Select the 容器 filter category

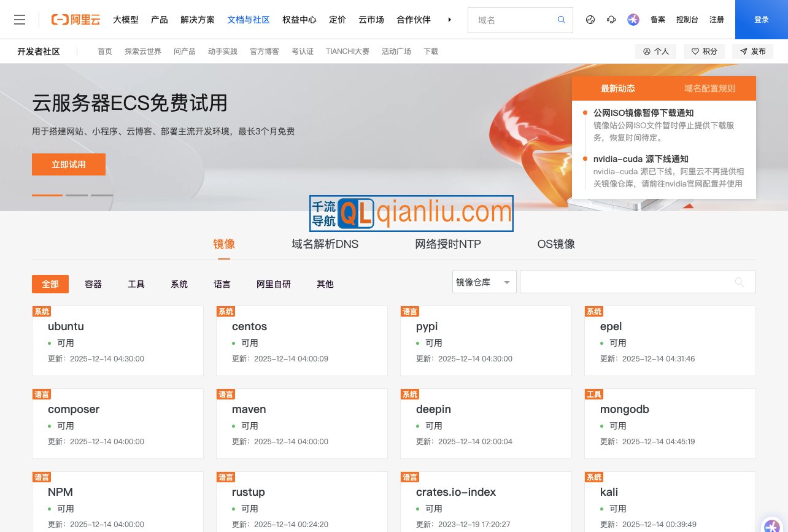pos(93,284)
